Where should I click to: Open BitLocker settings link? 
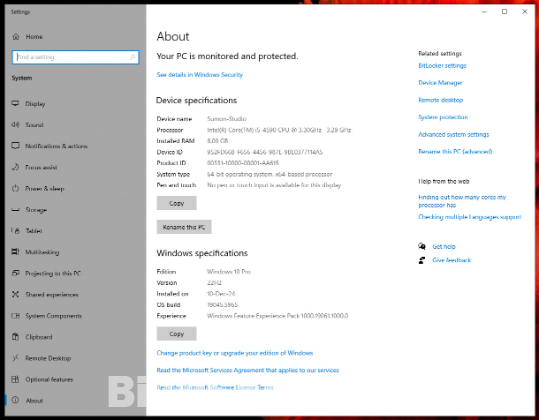(442, 66)
